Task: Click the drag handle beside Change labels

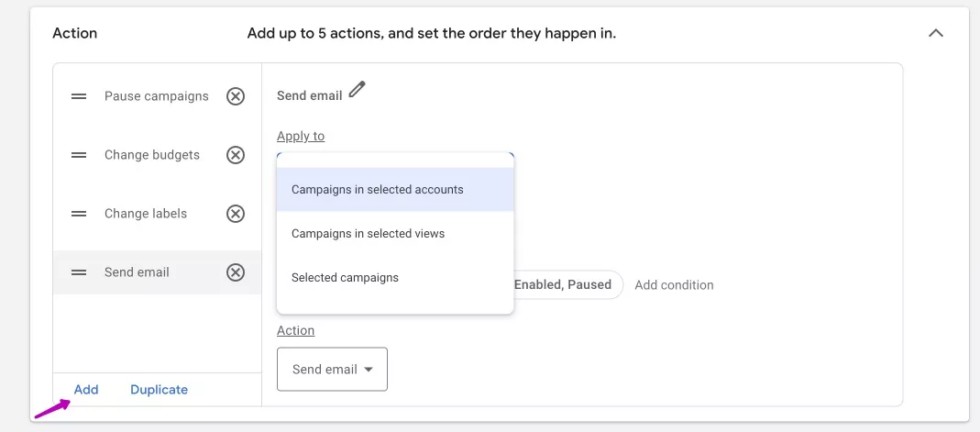Action: click(x=79, y=214)
